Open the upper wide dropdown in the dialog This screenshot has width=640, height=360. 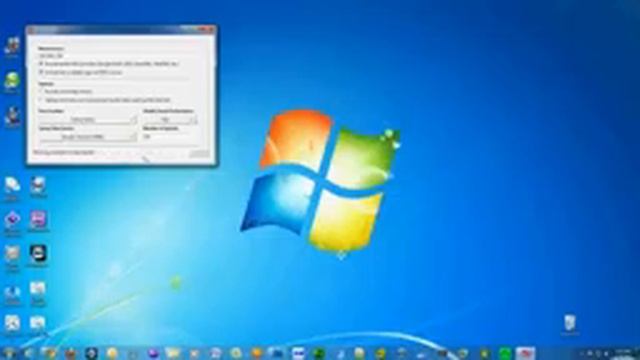point(88,120)
